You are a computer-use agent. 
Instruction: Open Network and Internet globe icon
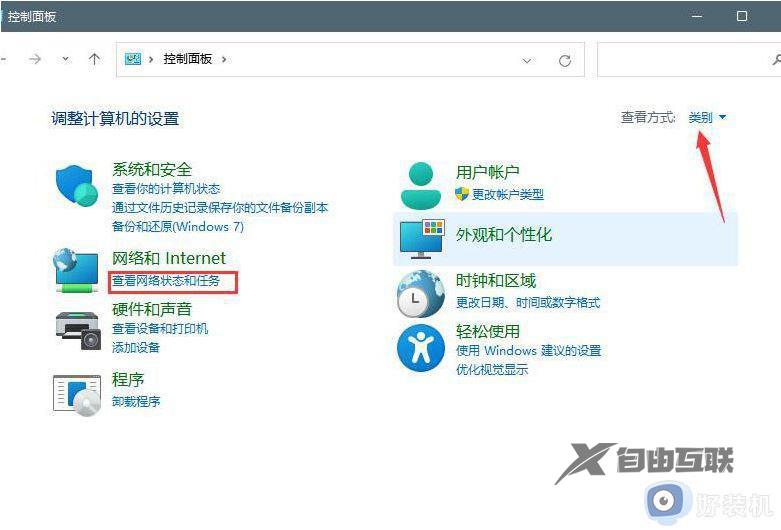click(x=76, y=270)
